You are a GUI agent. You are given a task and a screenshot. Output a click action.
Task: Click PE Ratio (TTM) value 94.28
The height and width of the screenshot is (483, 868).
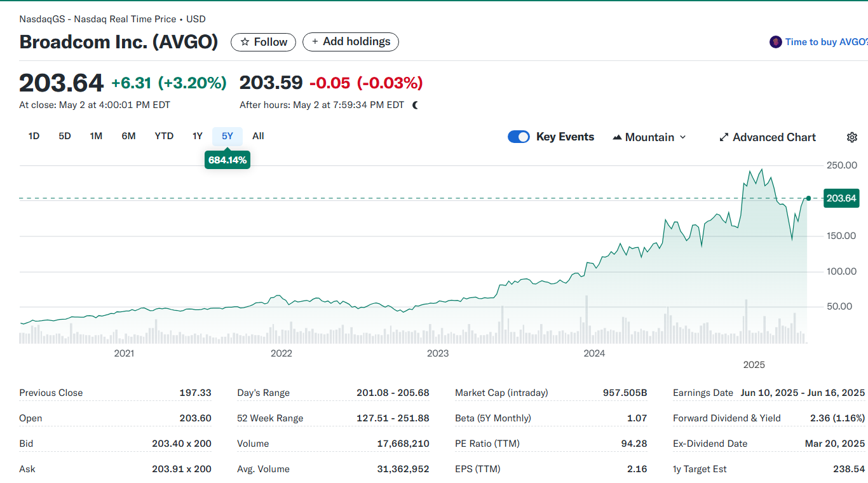(x=634, y=444)
